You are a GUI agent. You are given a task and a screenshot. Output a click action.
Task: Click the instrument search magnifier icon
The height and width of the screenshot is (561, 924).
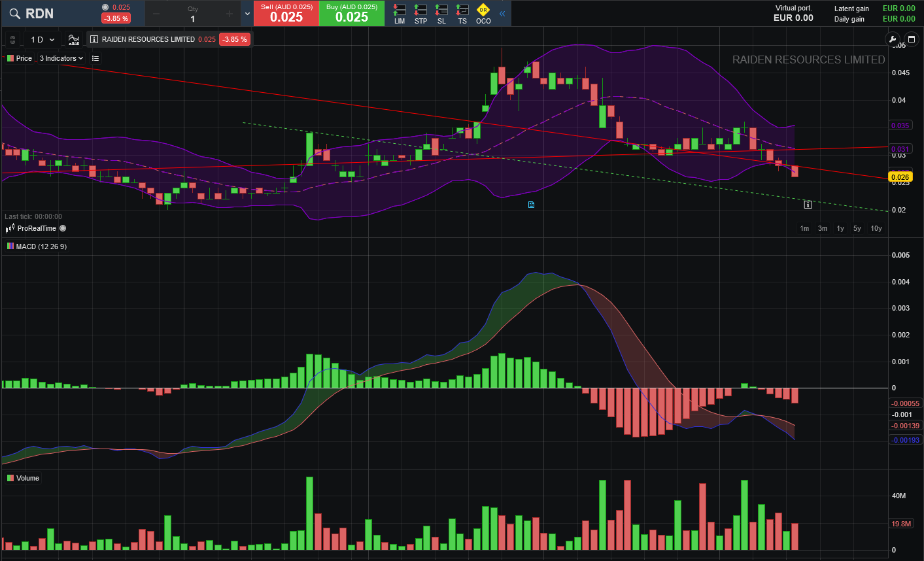pyautogui.click(x=14, y=14)
